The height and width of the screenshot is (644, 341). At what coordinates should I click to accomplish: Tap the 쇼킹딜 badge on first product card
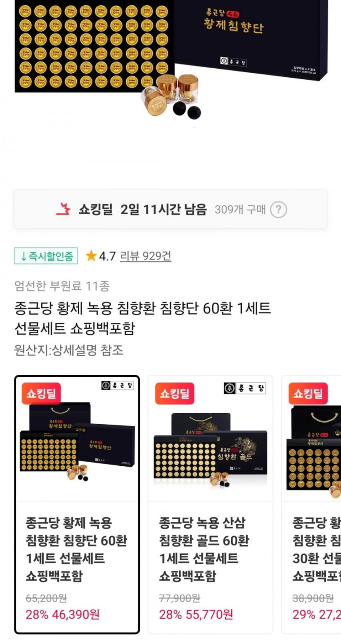pyautogui.click(x=41, y=394)
